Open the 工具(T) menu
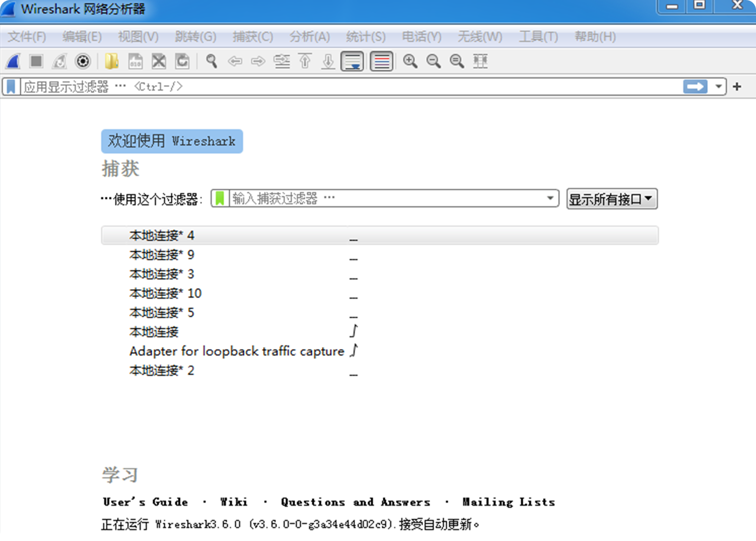Image resolution: width=756 pixels, height=541 pixels. click(x=538, y=37)
